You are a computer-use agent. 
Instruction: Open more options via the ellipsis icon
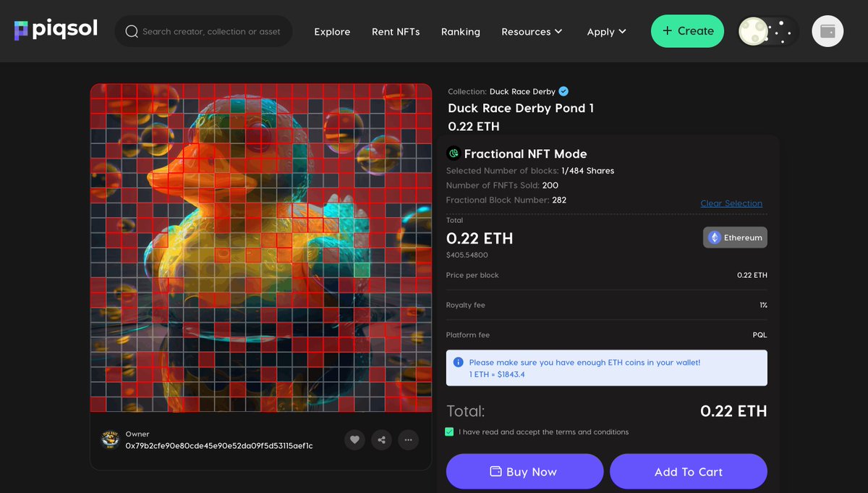(x=408, y=439)
